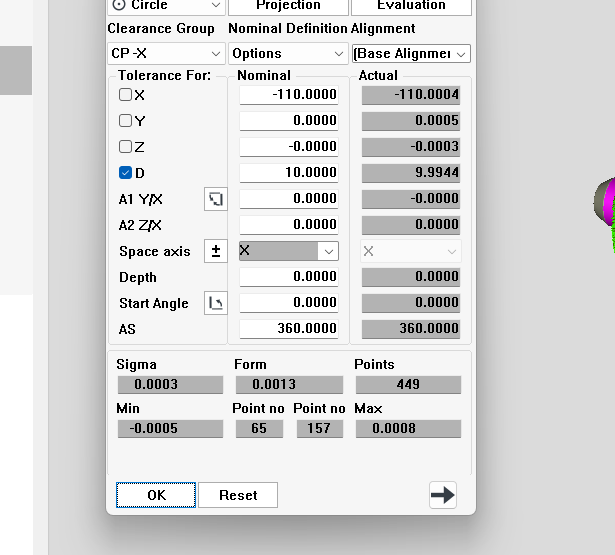This screenshot has height=555, width=615.
Task: Click the nominal X value field -110.0000
Action: (288, 95)
